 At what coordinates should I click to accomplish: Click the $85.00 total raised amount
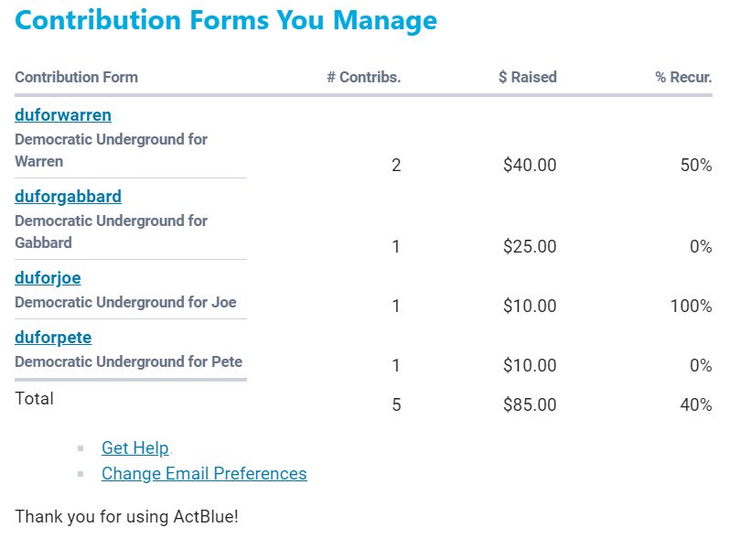(x=530, y=404)
